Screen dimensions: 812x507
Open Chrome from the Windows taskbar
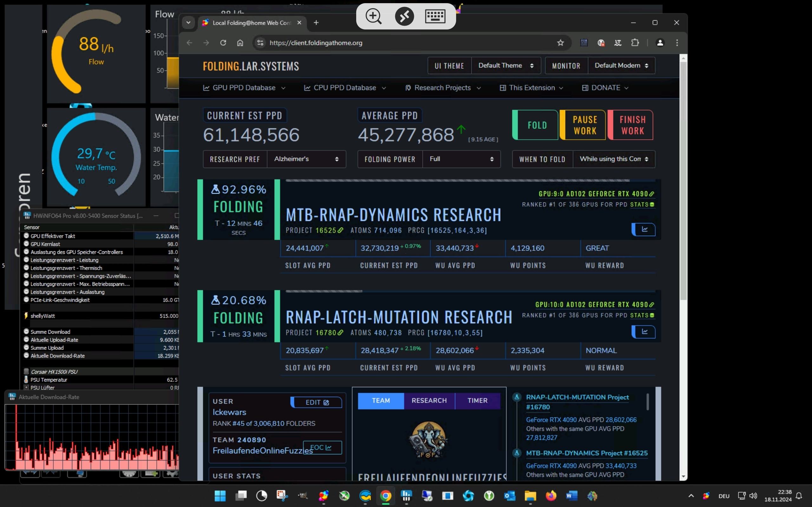(x=385, y=496)
